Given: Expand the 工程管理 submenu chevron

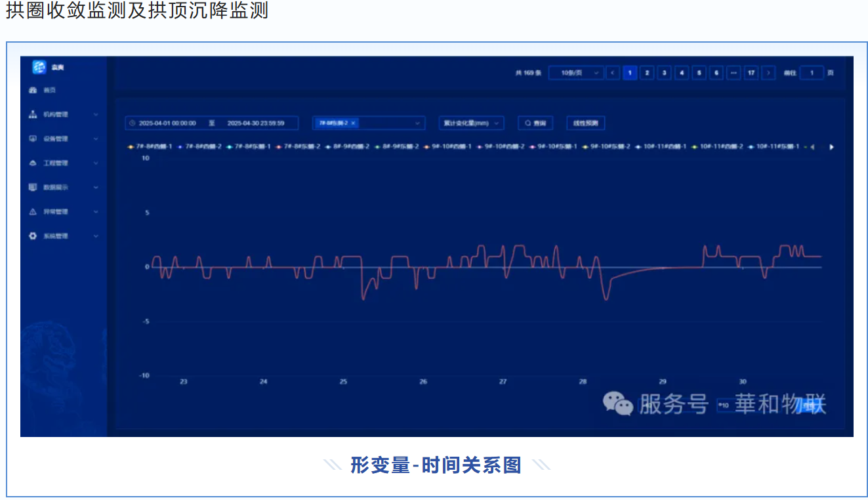Looking at the screenshot, I should coord(96,163).
